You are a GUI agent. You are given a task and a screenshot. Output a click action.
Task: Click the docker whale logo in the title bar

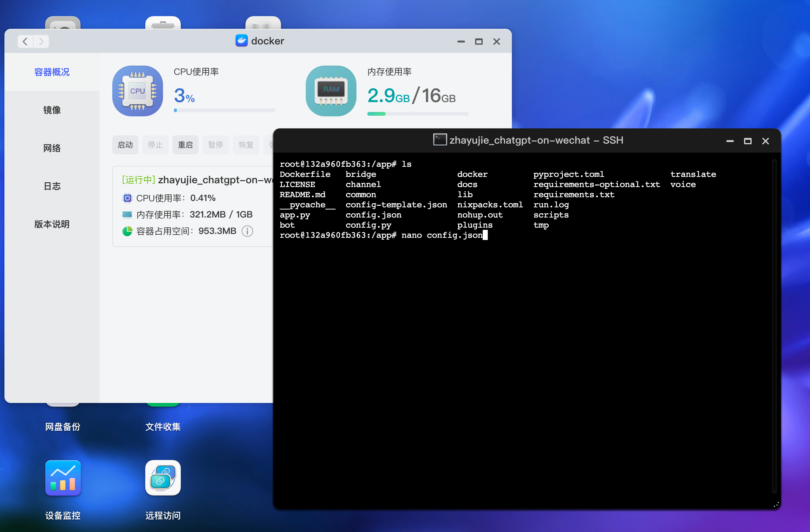(241, 41)
